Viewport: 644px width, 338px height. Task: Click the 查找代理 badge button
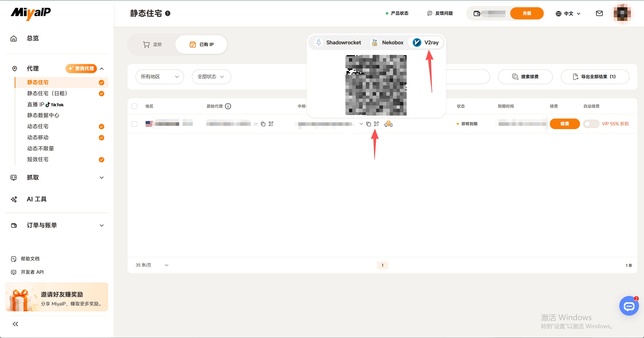(81, 68)
